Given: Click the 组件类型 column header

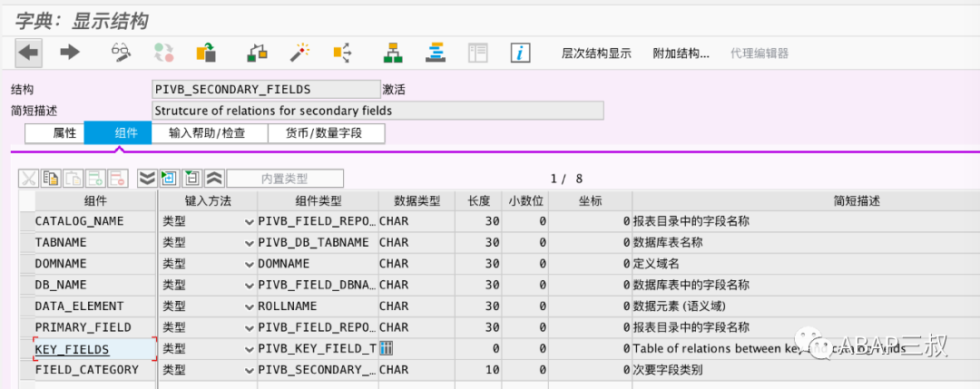Looking at the screenshot, I should click(x=318, y=201).
